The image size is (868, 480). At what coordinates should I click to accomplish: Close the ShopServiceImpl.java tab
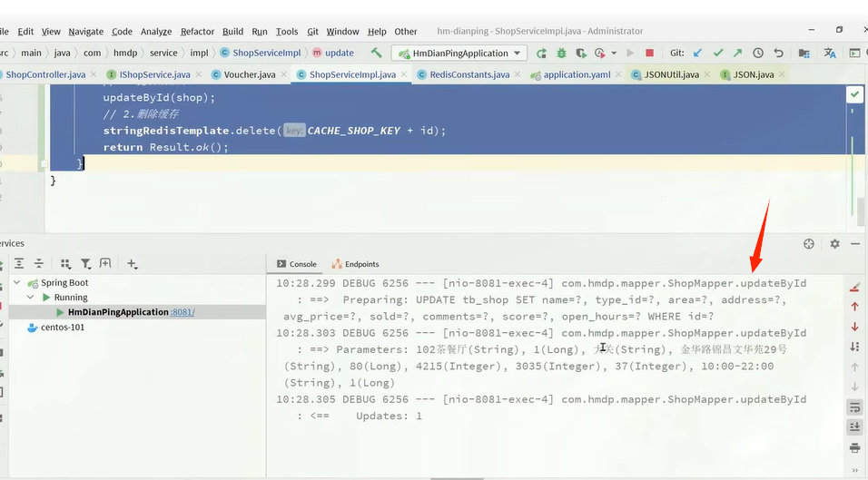point(403,74)
